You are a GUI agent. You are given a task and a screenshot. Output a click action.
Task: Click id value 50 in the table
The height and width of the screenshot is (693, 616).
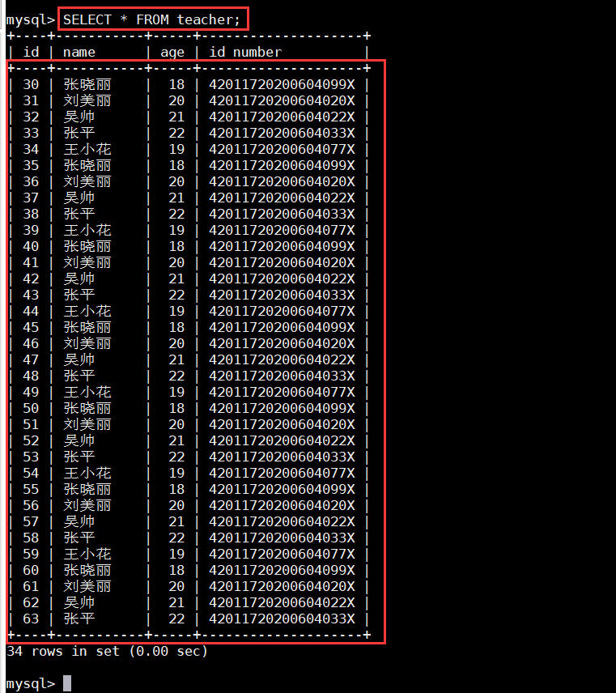point(31,408)
